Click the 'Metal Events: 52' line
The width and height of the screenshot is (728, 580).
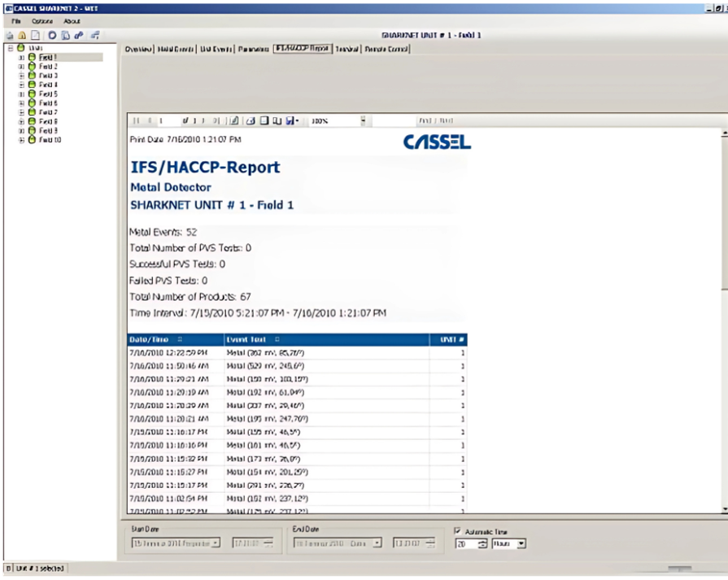pyautogui.click(x=163, y=232)
